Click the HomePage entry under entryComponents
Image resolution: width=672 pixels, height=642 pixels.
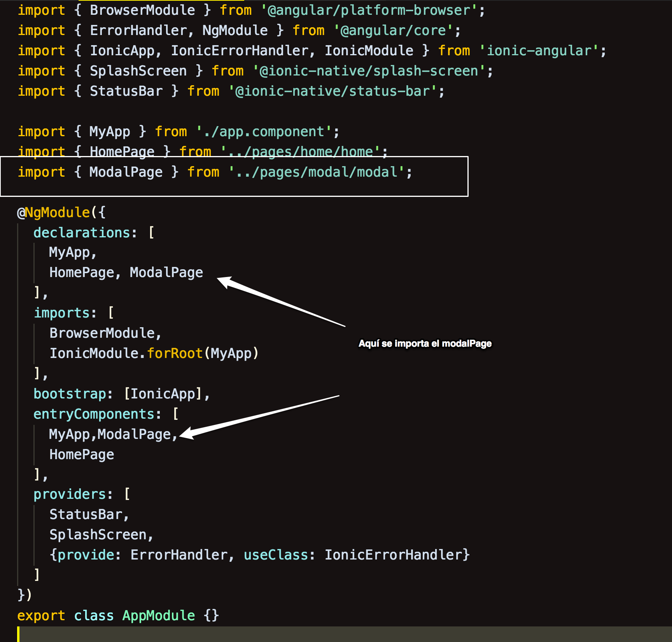[x=82, y=454]
